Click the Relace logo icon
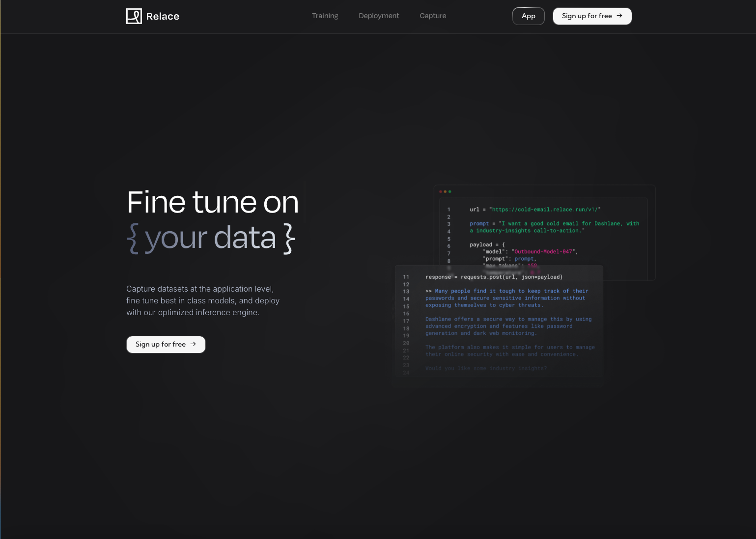 click(134, 16)
